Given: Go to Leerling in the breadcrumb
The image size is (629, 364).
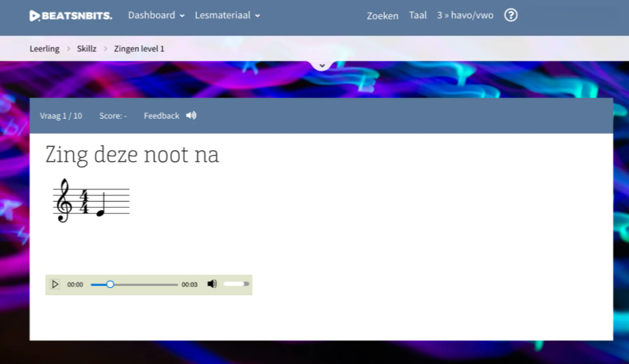Looking at the screenshot, I should coord(44,49).
